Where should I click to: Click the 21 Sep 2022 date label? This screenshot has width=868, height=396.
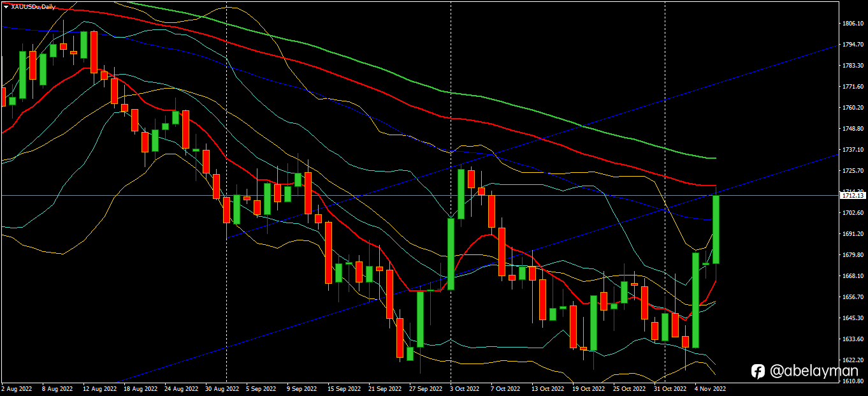click(385, 388)
